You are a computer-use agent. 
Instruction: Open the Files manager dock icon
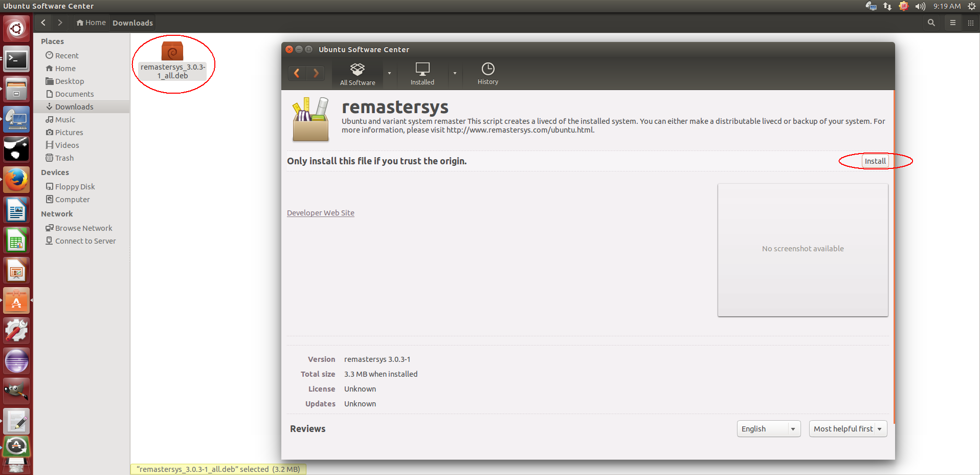coord(16,90)
